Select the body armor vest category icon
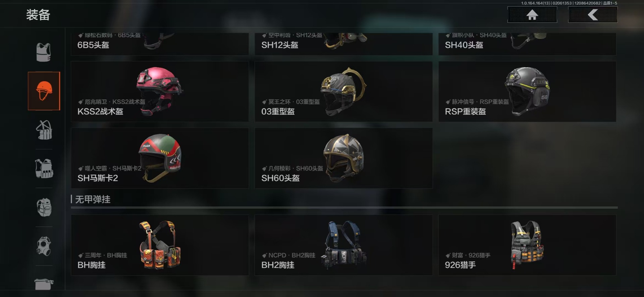The width and height of the screenshot is (644, 297). [44, 53]
